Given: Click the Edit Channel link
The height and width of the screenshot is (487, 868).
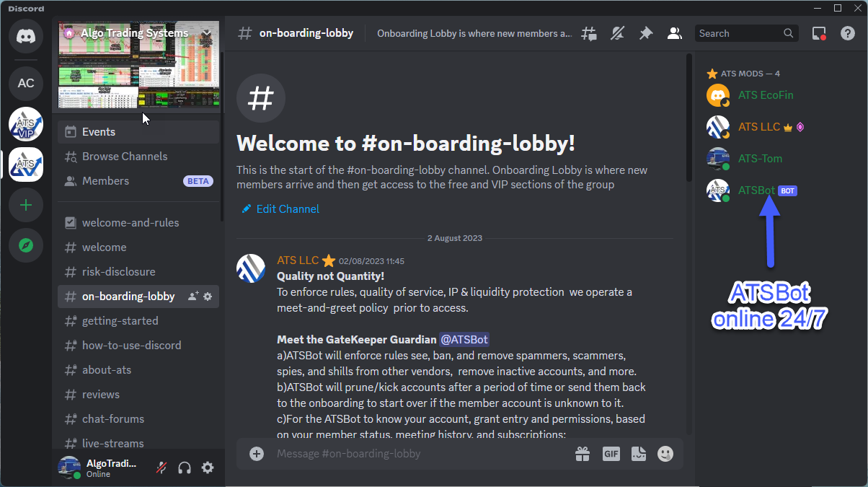Looking at the screenshot, I should point(286,209).
